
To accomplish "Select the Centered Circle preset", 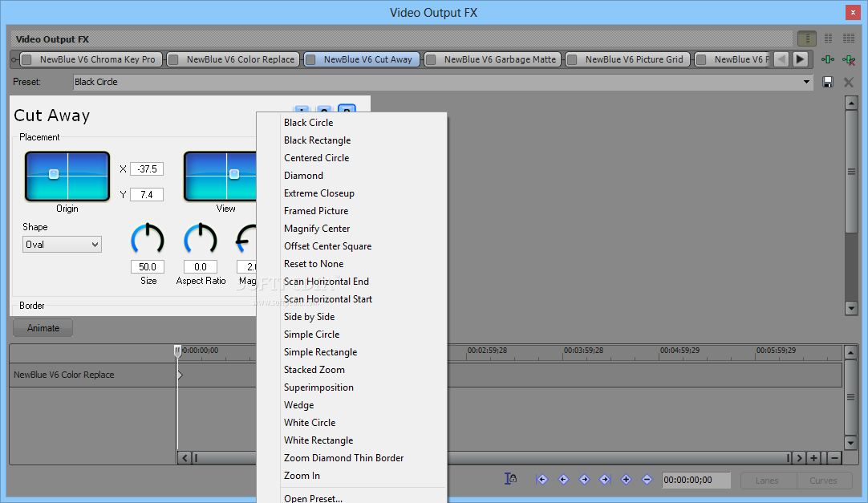I will tap(317, 158).
